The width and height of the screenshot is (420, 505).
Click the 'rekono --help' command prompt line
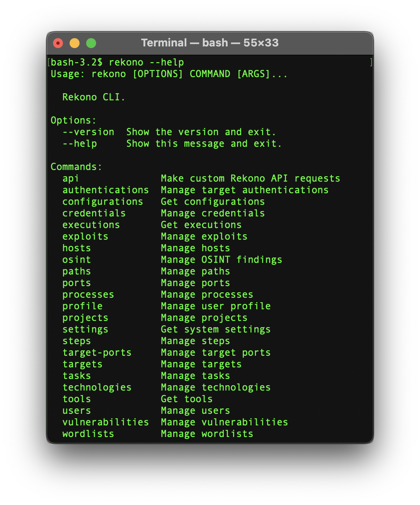(146, 63)
